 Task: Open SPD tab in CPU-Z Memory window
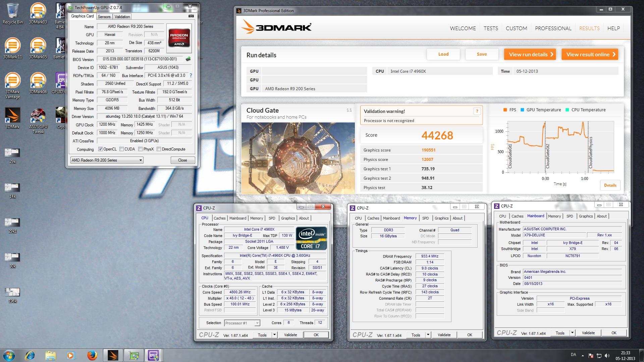pyautogui.click(x=425, y=218)
